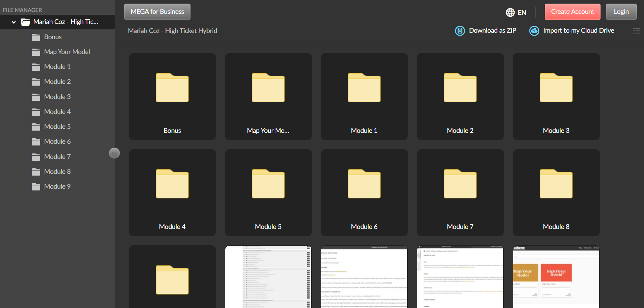The image size is (644, 308).
Task: Click the Mariah Coz breadcrumb title
Action: pos(172,31)
